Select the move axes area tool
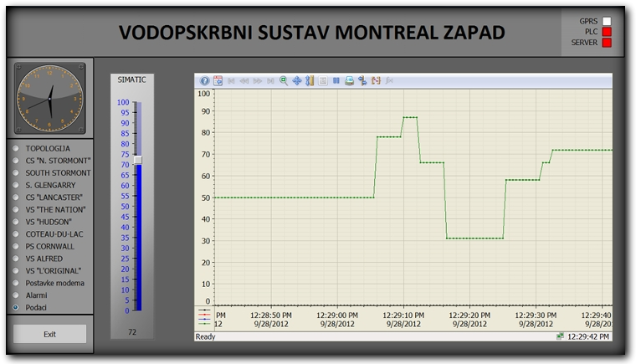The image size is (636, 364). (x=310, y=81)
